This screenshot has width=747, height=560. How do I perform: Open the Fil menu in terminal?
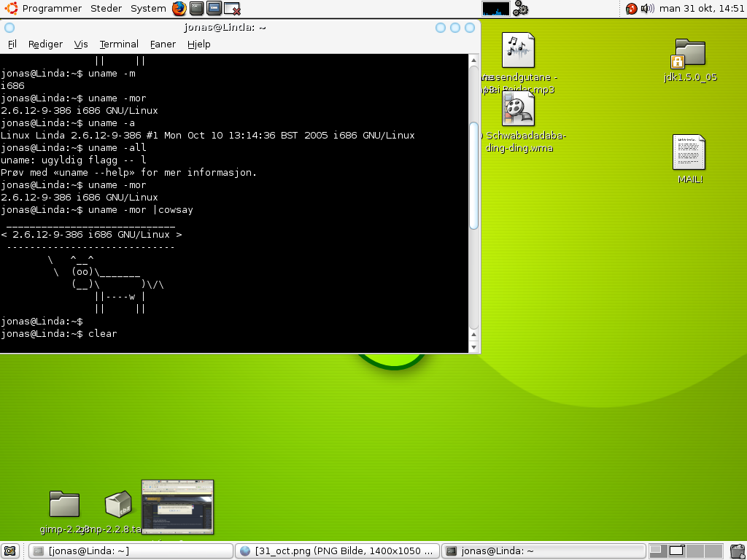[x=12, y=44]
